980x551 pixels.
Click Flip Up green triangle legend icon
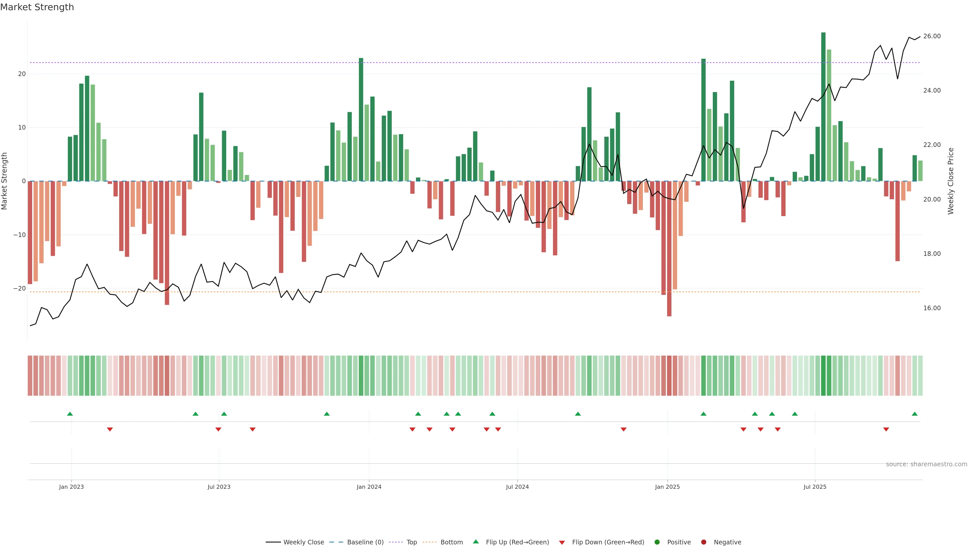[475, 542]
